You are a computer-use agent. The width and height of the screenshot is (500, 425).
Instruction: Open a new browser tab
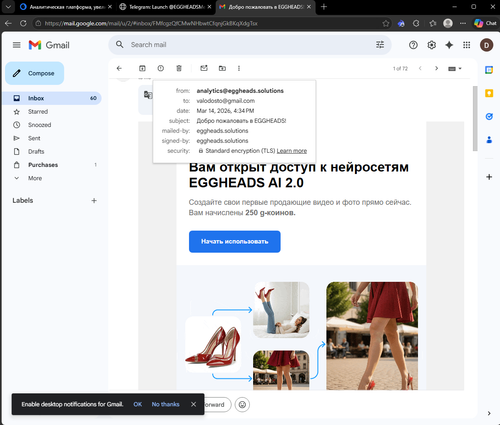324,7
